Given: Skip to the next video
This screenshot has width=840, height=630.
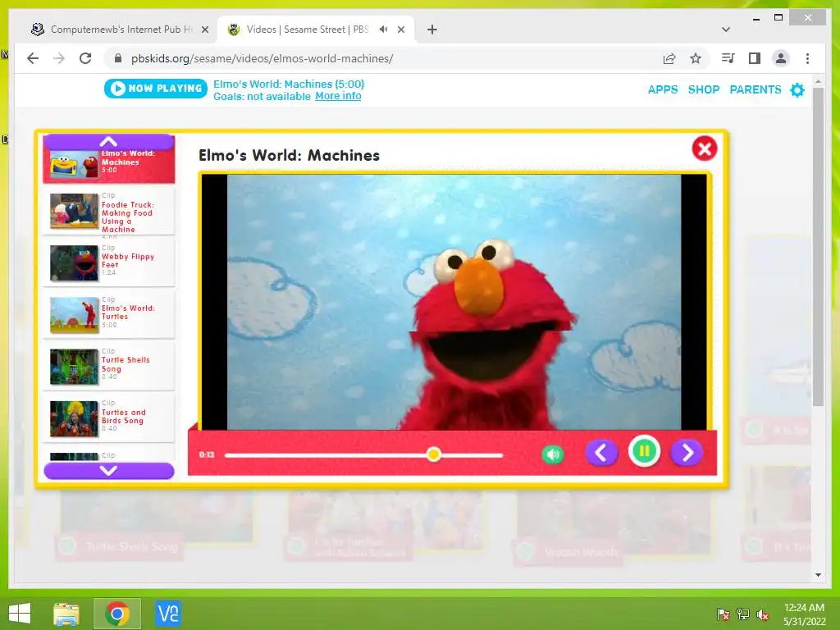Looking at the screenshot, I should tap(687, 453).
